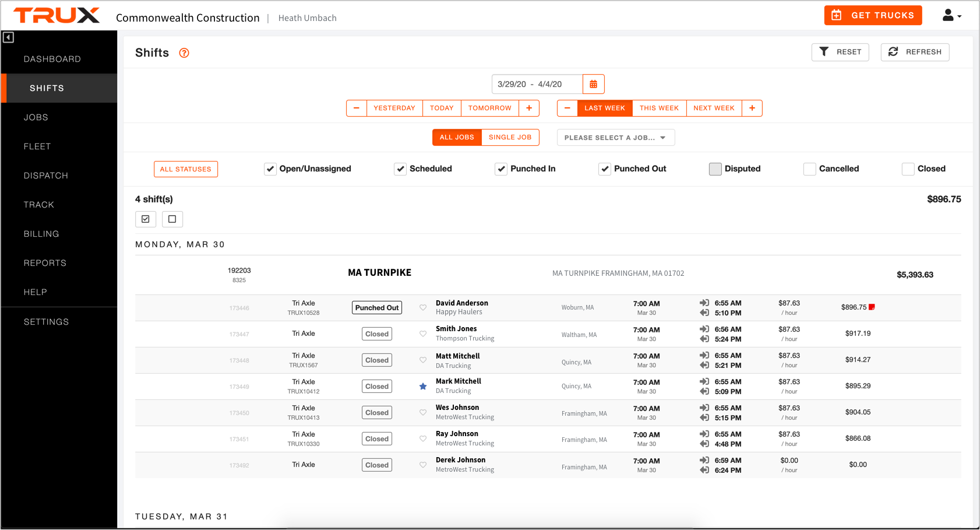Viewport: 980px width, 530px height.
Task: Click the Reset filters button
Action: (840, 52)
